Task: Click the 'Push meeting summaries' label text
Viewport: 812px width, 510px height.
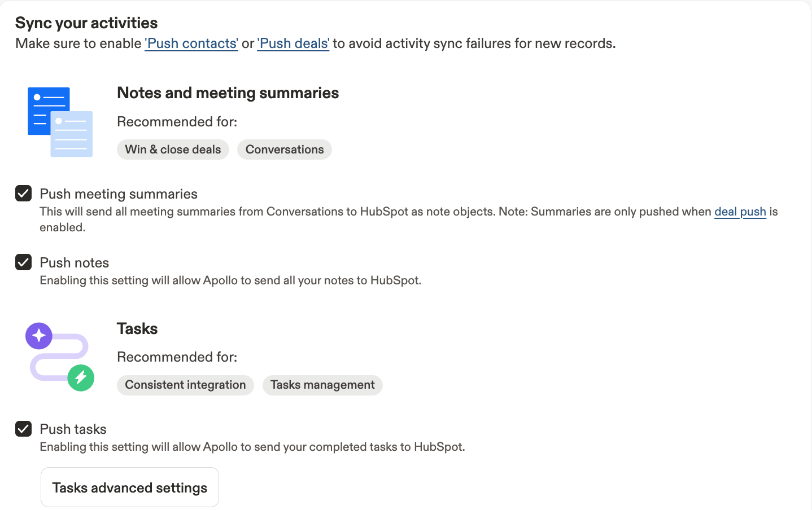Action: pos(119,194)
